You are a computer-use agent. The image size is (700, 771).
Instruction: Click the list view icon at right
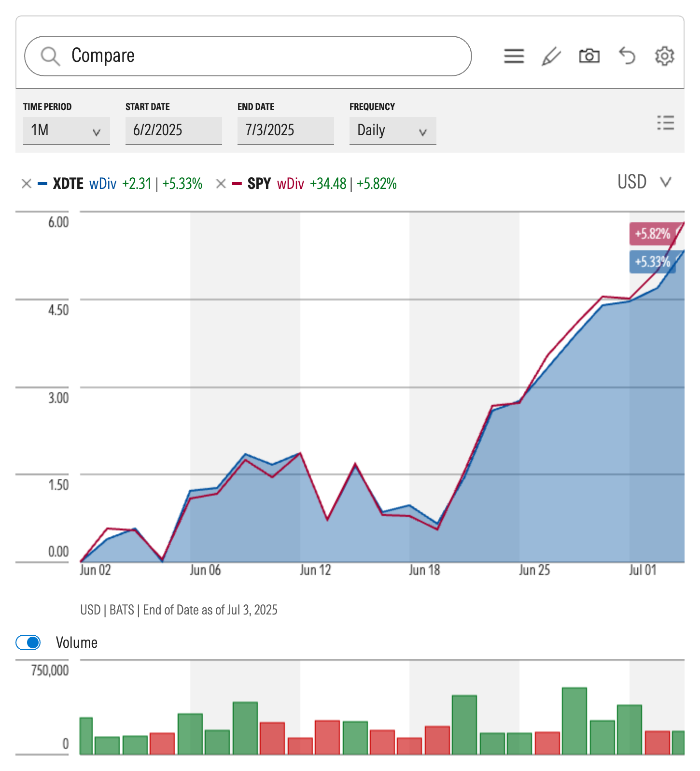pyautogui.click(x=665, y=123)
